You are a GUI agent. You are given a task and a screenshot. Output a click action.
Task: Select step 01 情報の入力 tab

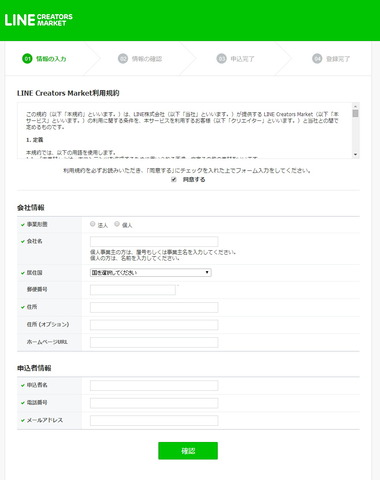point(44,59)
